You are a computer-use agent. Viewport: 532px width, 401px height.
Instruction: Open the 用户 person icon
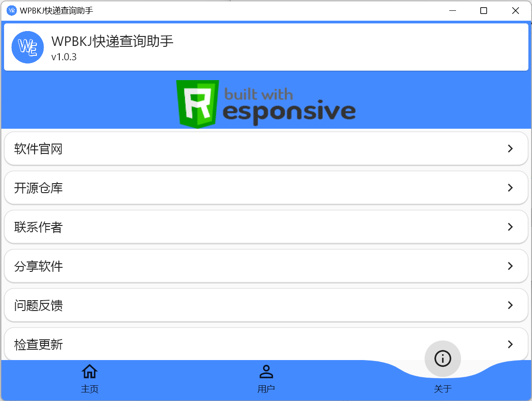tap(266, 371)
